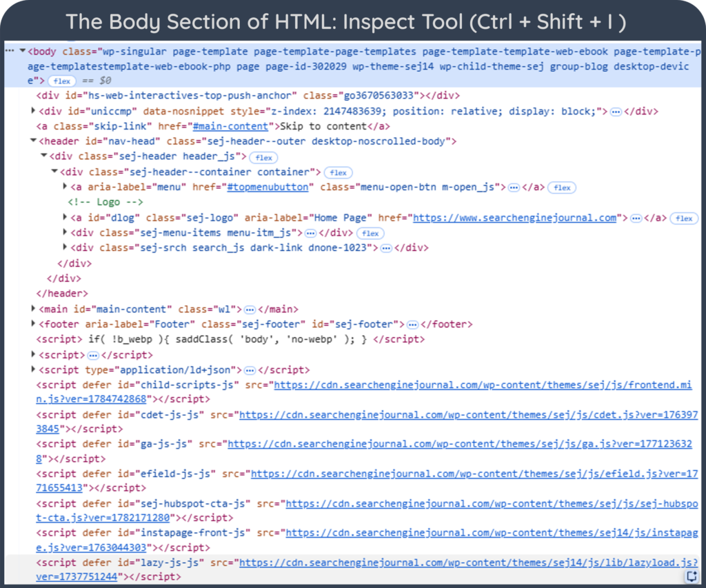This screenshot has height=588, width=706.
Task: Collapse the body element node
Action: (23, 51)
